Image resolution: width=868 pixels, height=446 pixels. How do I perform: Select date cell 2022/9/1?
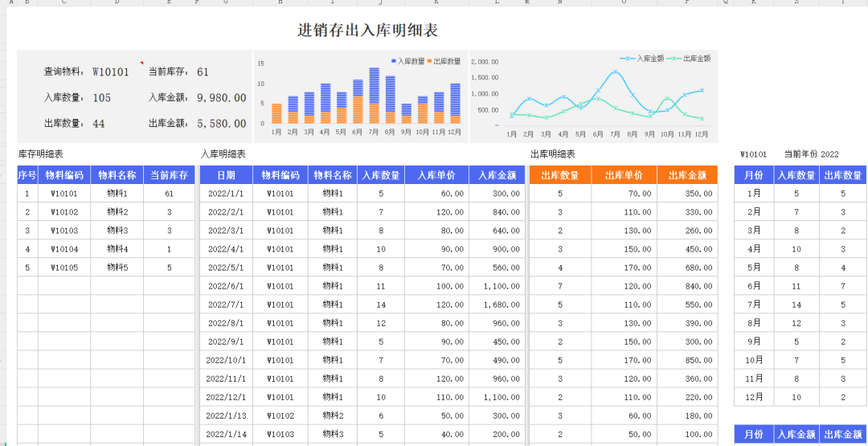pos(226,342)
